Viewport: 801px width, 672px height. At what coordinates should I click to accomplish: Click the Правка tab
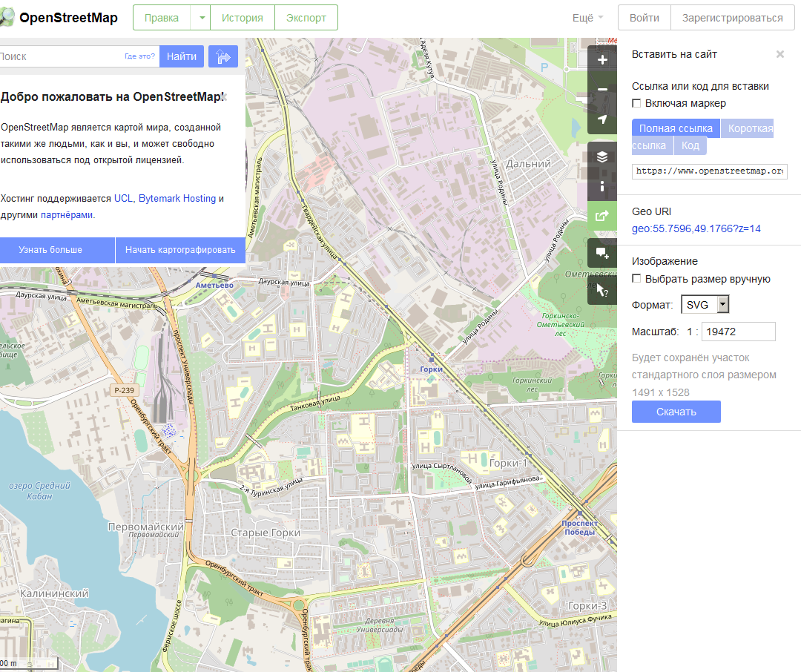(162, 18)
